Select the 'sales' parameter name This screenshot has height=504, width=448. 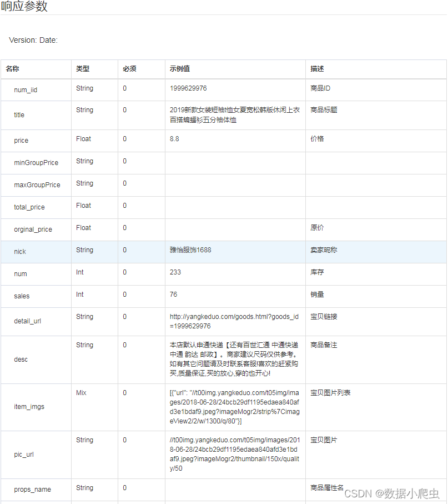22,296
